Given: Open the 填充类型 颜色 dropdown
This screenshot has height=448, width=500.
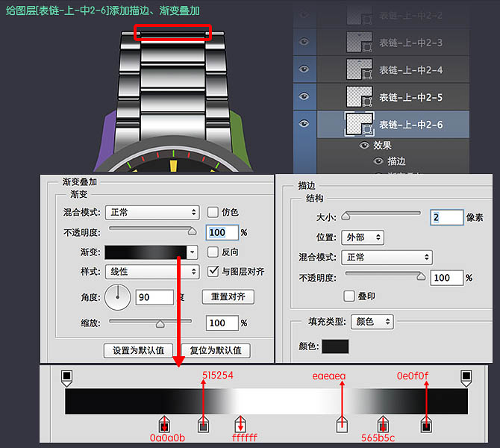Looking at the screenshot, I should 372,322.
